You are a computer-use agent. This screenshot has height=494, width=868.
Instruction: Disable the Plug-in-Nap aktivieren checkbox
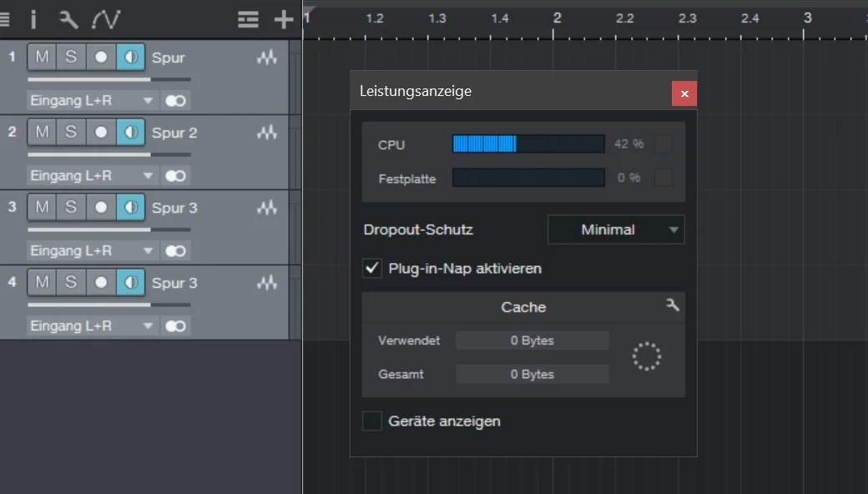click(372, 269)
